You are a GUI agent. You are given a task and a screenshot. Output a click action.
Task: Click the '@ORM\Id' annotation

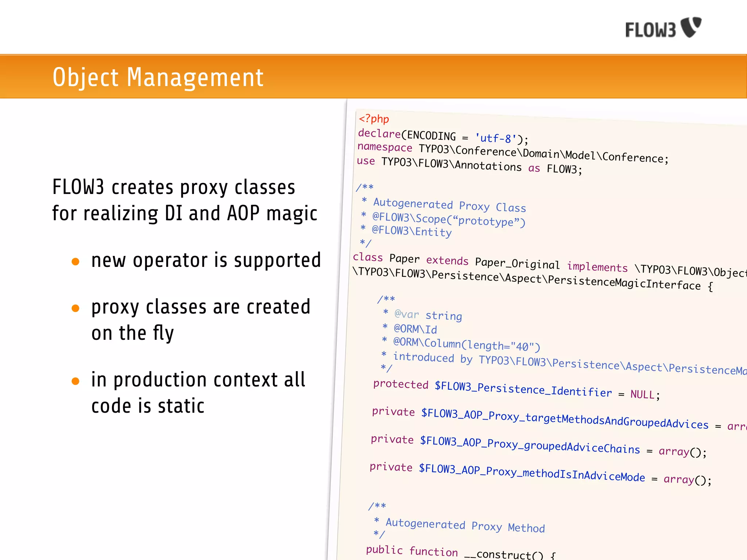click(x=415, y=329)
